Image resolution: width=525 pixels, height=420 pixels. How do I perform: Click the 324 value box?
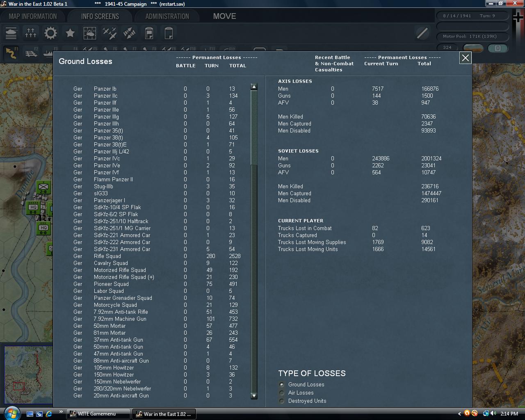[447, 48]
